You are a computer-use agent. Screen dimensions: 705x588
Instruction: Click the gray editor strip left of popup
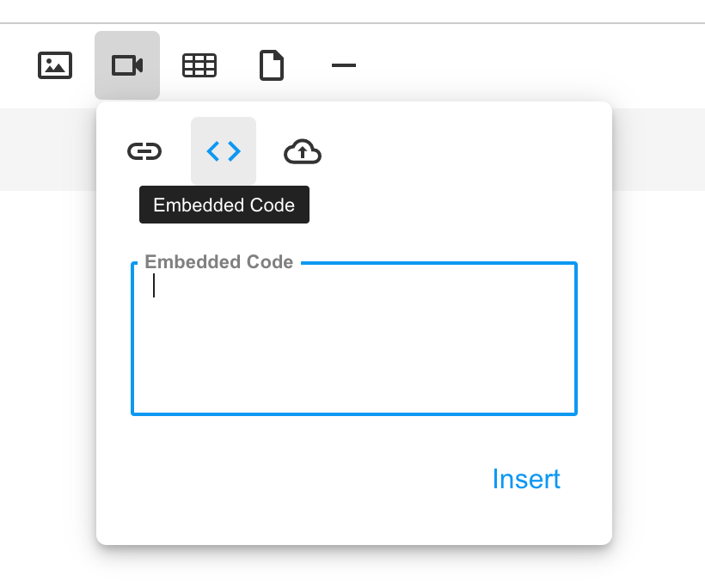(x=47, y=150)
